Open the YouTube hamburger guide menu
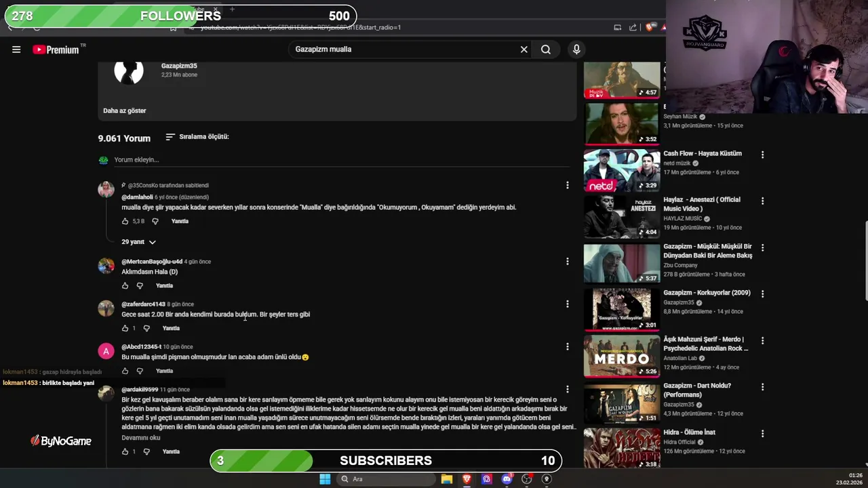 (x=16, y=49)
